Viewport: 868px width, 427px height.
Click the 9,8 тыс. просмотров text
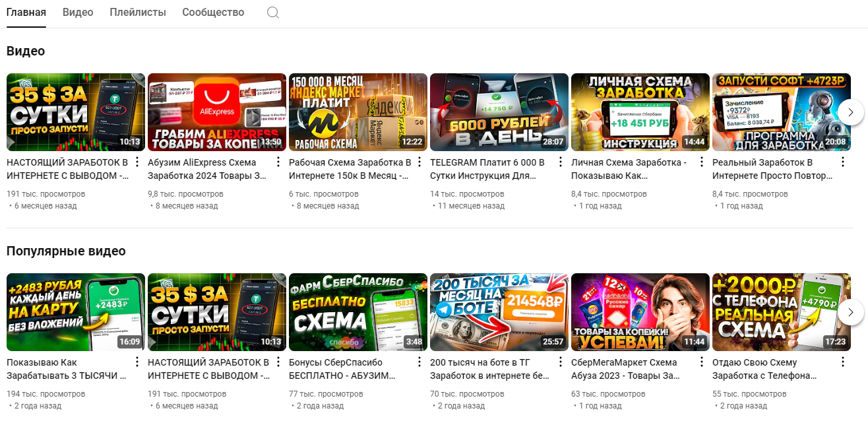tap(185, 194)
